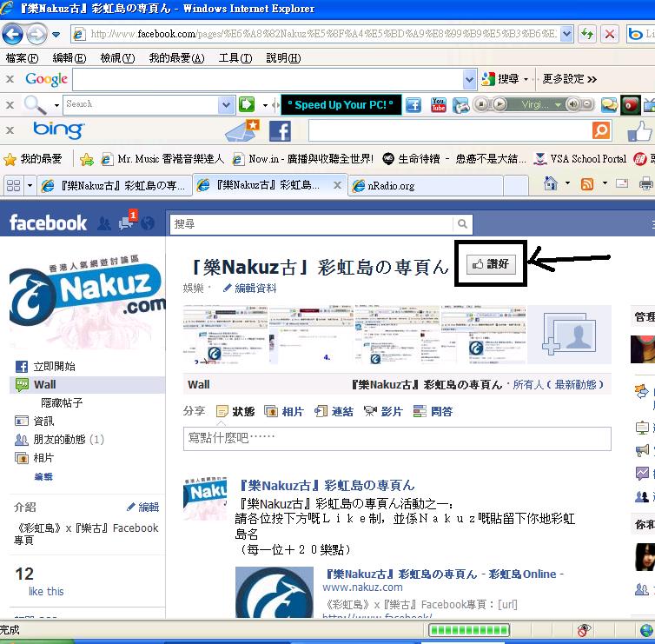Open the 編輯(E) menu
The image size is (655, 644).
coord(69,58)
